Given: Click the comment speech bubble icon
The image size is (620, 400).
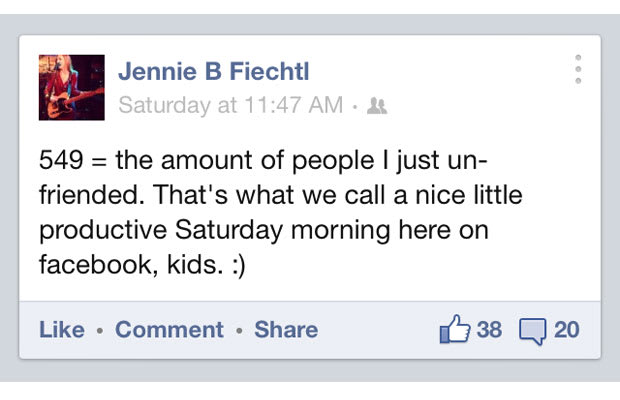Looking at the screenshot, I should [x=533, y=331].
